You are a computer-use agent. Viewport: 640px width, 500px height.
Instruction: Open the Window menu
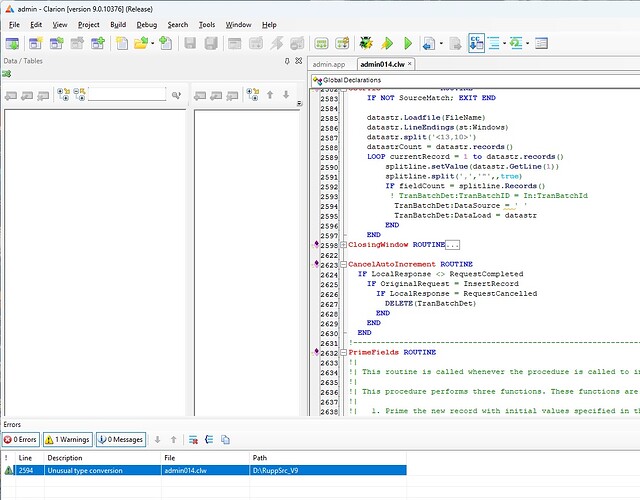tap(238, 25)
